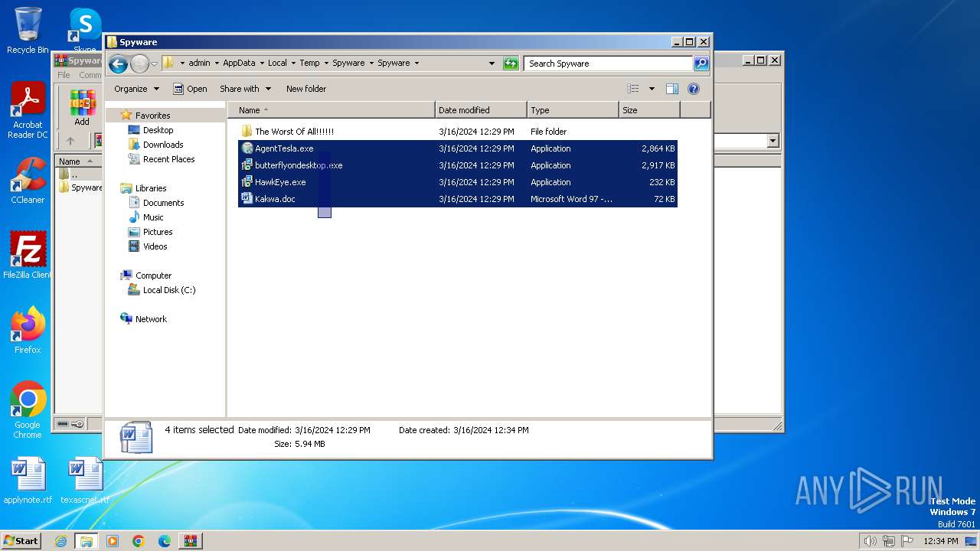The height and width of the screenshot is (551, 980).
Task: Open Recent Places in navigation pane
Action: (x=168, y=159)
